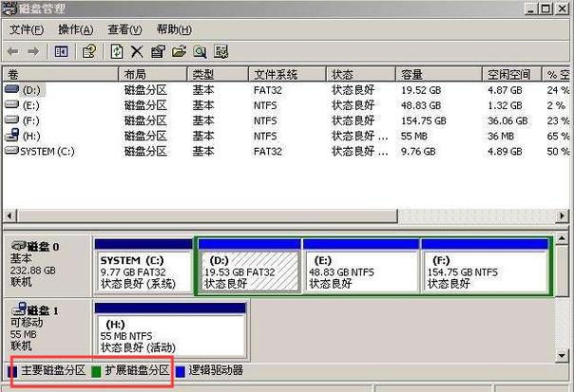Sort by the 类型 column header
The image size is (574, 392).
[x=218, y=74]
